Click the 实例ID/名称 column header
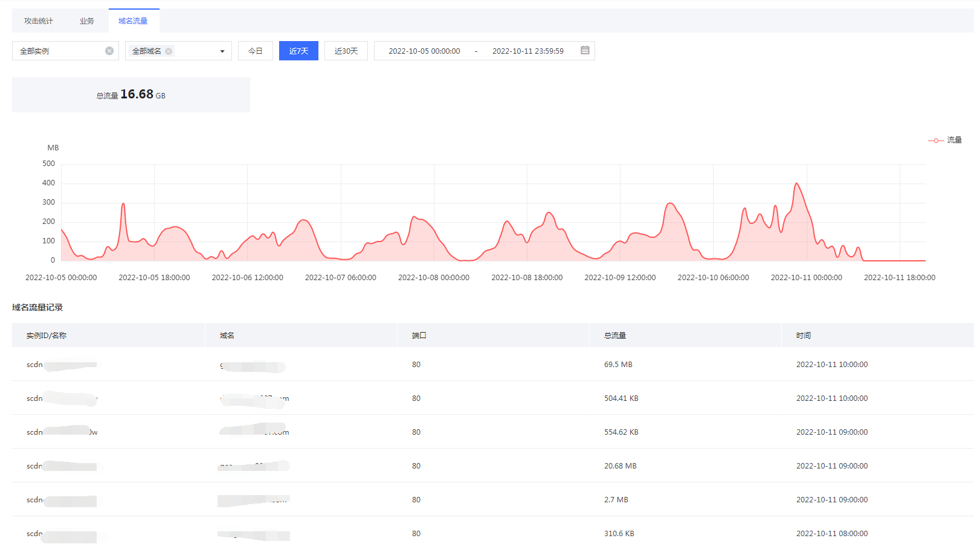Viewport: 980px width, 547px height. point(47,336)
